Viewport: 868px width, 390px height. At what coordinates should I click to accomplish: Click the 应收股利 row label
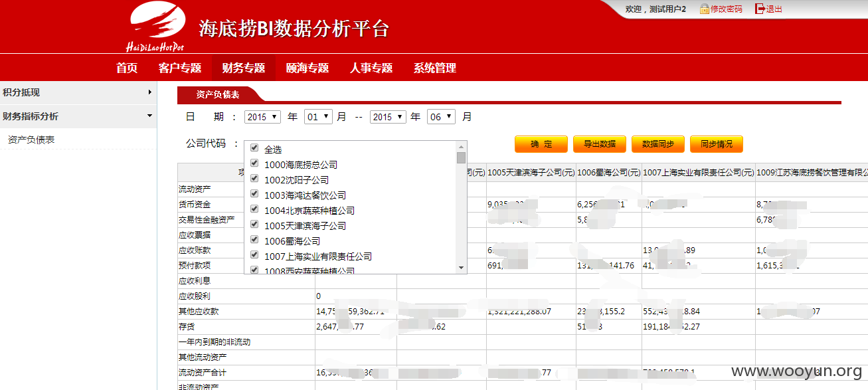click(x=195, y=296)
